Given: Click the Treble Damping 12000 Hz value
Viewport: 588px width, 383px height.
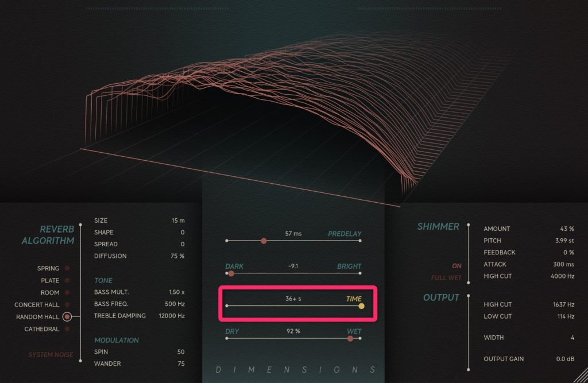Looking at the screenshot, I should pos(172,316).
